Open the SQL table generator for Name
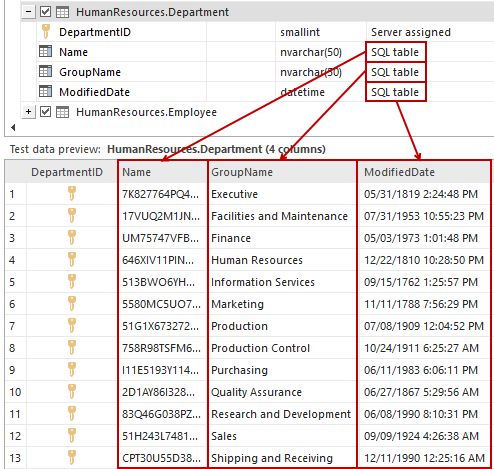 [396, 52]
